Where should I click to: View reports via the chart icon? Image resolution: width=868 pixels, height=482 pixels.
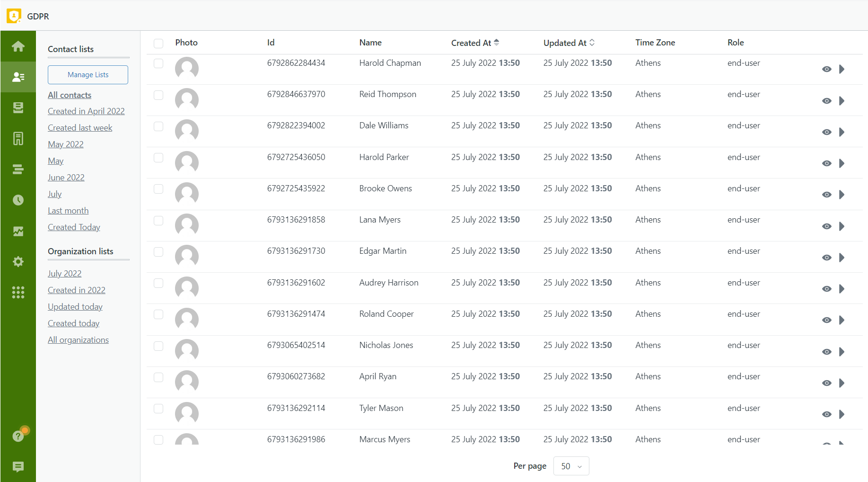click(x=18, y=231)
